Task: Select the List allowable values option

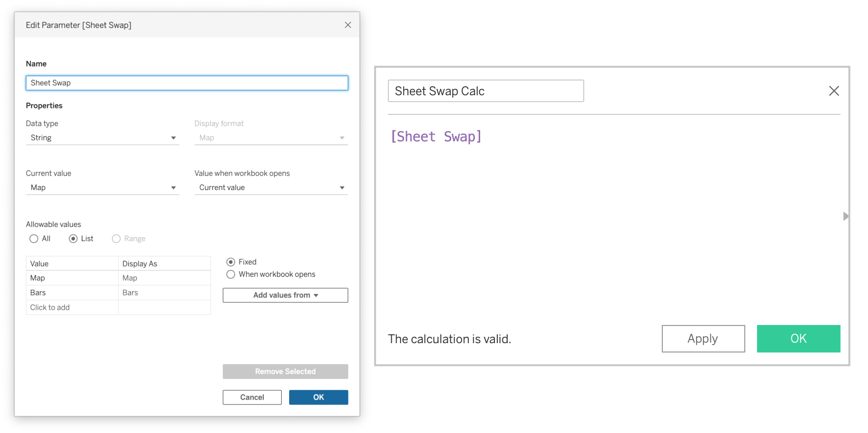Action: (73, 239)
